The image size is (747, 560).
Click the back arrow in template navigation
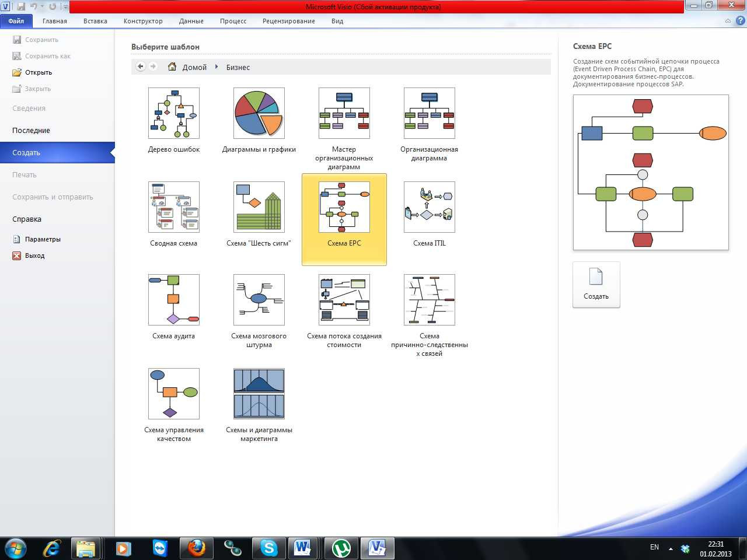point(140,66)
